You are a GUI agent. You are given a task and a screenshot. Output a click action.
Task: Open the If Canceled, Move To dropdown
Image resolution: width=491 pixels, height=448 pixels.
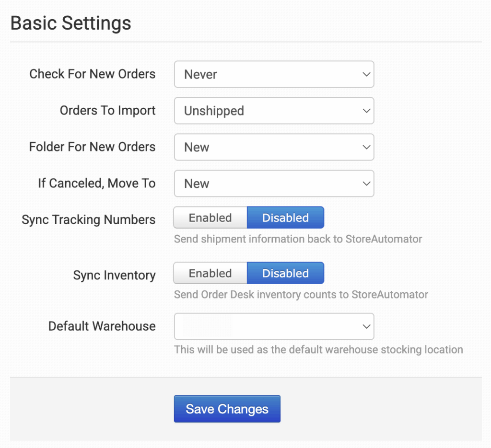274,184
